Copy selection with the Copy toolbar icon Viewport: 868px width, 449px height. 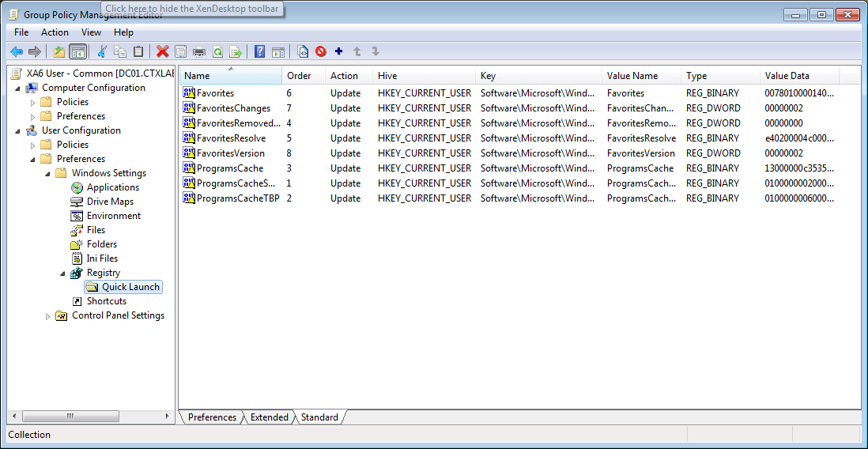(120, 52)
